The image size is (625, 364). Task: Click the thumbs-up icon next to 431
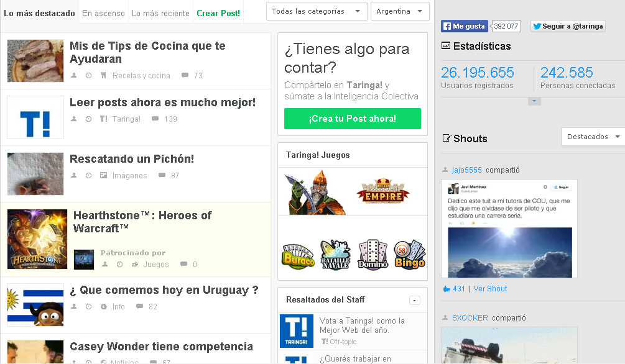tap(447, 289)
